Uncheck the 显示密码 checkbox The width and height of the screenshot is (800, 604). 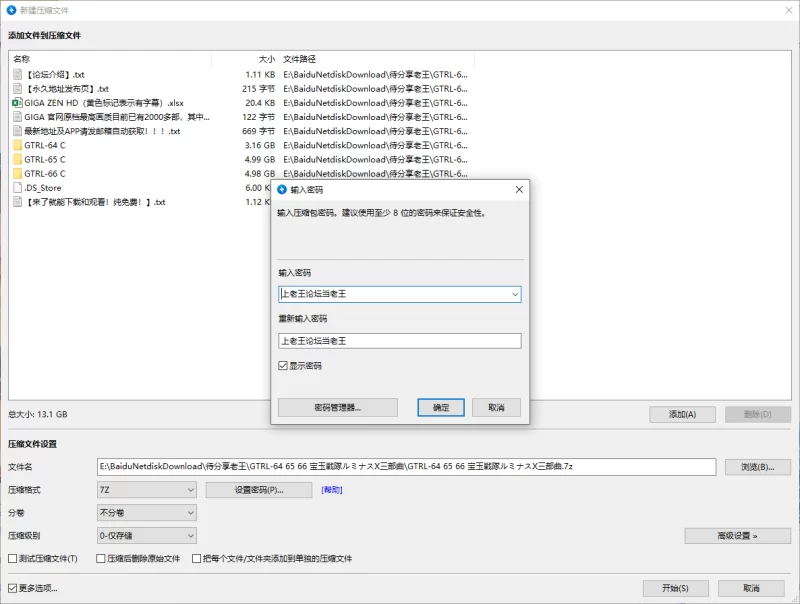click(284, 366)
